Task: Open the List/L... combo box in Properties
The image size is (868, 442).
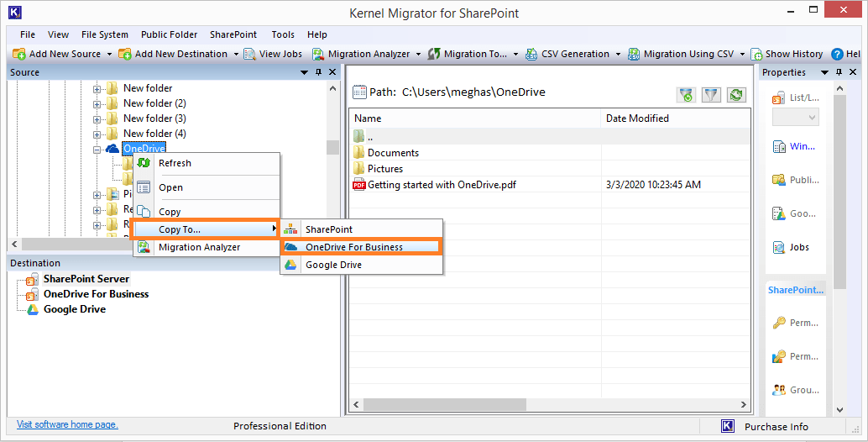Action: click(x=795, y=117)
